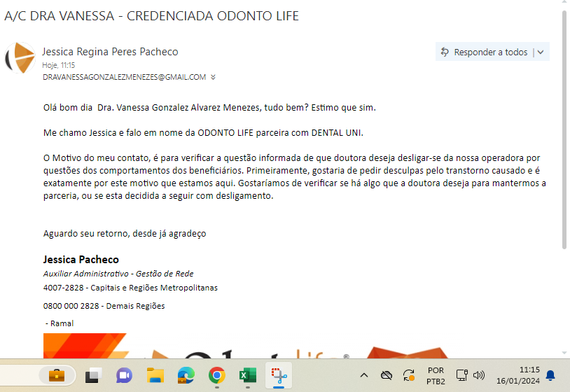Open the volume speaker icon

pos(479,375)
